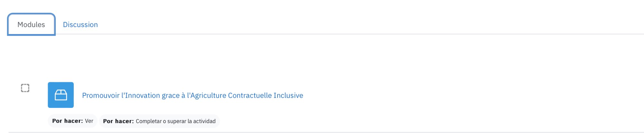Go to Discussion next to Modules
Screen dimensions: 644x133
point(80,25)
